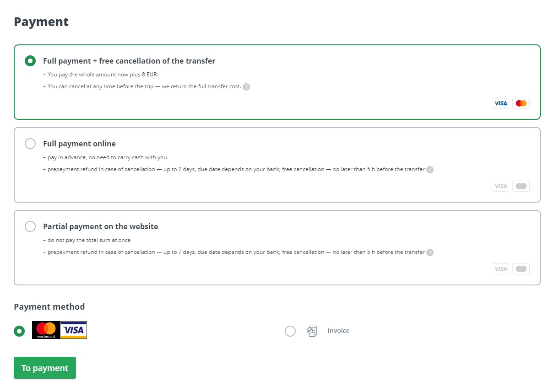
Task: Click the Invoice document icon
Action: click(312, 331)
